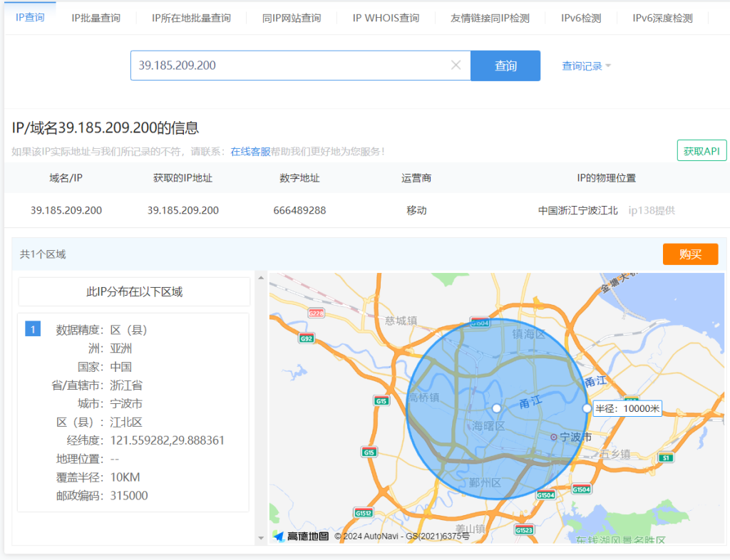730x560 pixels.
Task: Click the 查询 search button
Action: [x=505, y=66]
